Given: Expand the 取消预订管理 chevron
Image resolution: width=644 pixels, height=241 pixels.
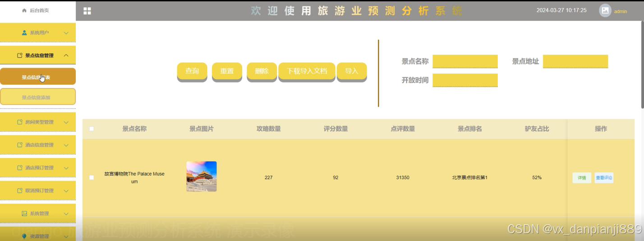Looking at the screenshot, I should click(66, 190).
